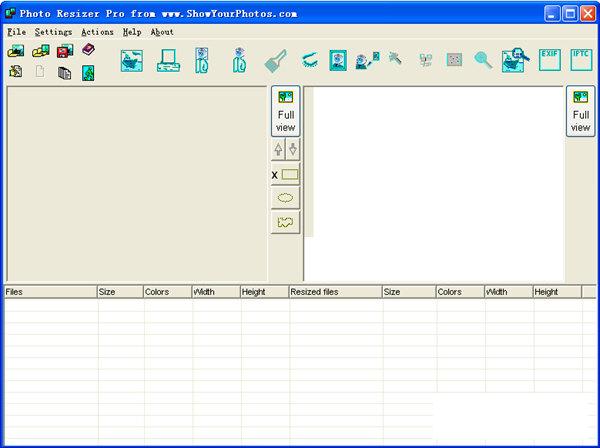Click the eye icon in toolbar
The image size is (600, 448).
[x=309, y=61]
